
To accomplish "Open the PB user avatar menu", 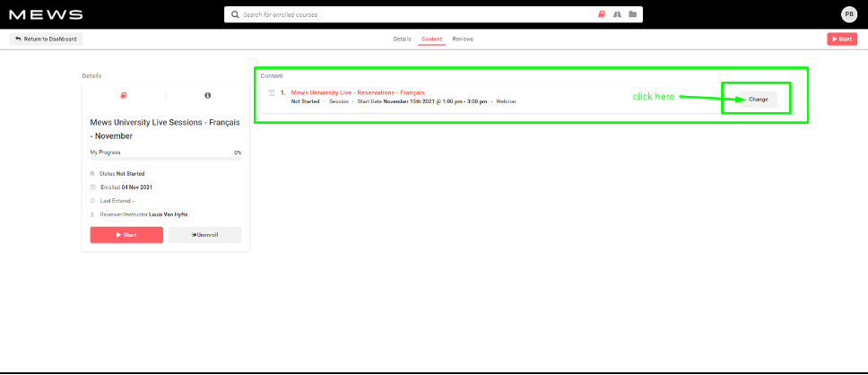I will [x=848, y=14].
